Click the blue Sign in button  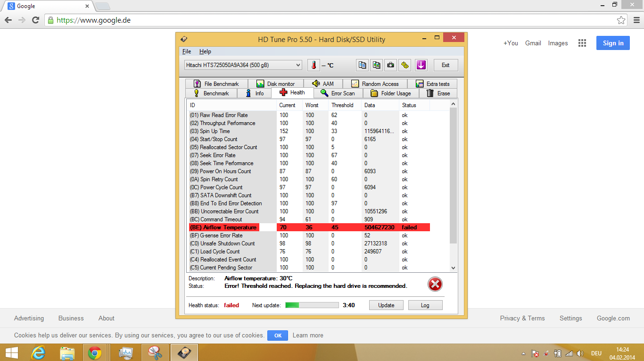click(613, 43)
